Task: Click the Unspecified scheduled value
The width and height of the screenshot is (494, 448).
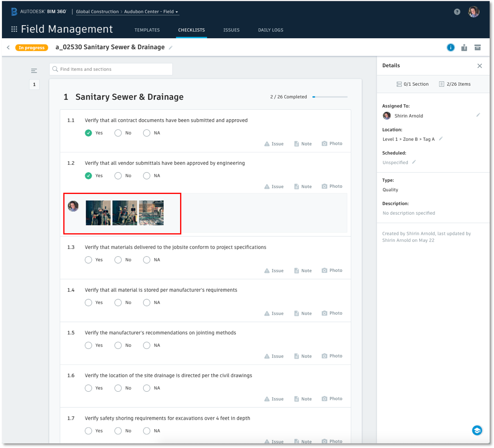Action: 395,162
